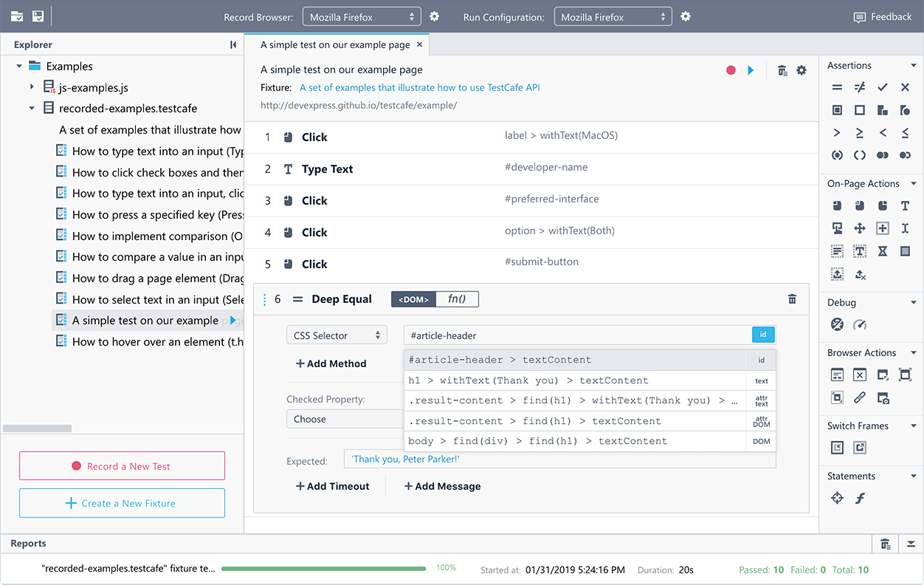Viewport: 924px width, 585px height.
Task: Open the CSS Selector dropdown
Action: [337, 335]
